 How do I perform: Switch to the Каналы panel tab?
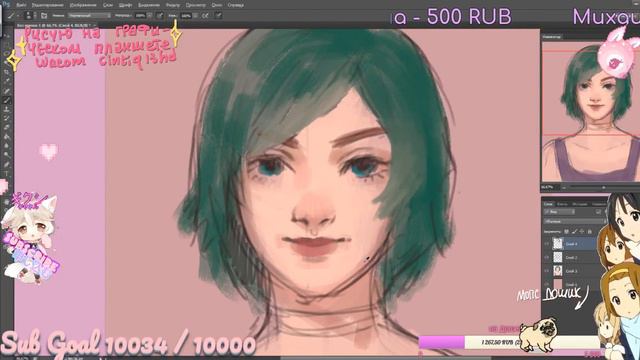[562, 204]
